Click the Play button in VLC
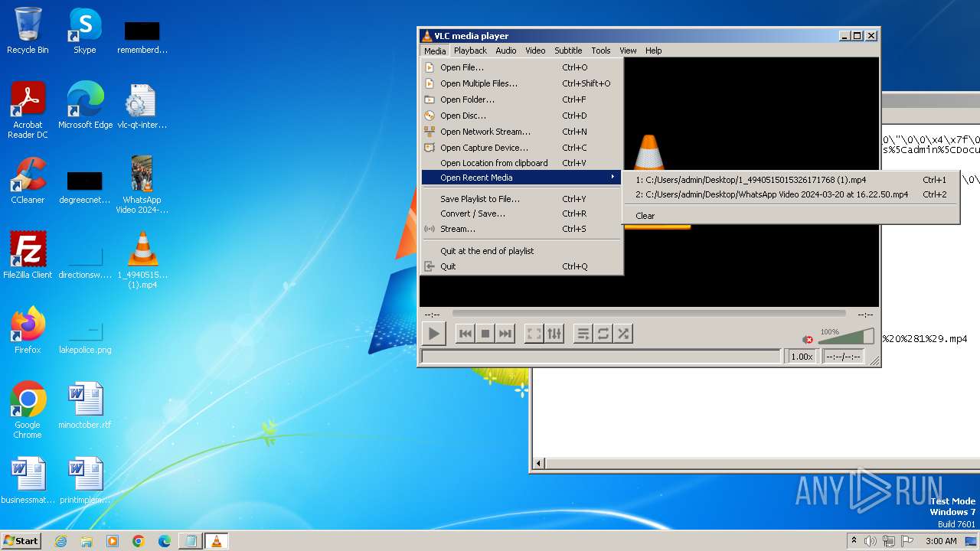The image size is (980, 551). point(433,334)
